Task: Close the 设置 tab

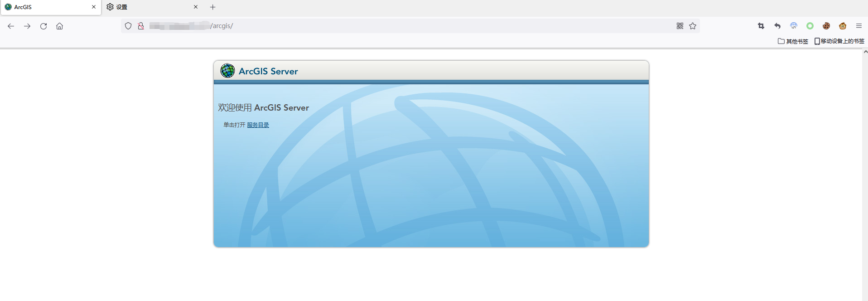Action: click(196, 7)
